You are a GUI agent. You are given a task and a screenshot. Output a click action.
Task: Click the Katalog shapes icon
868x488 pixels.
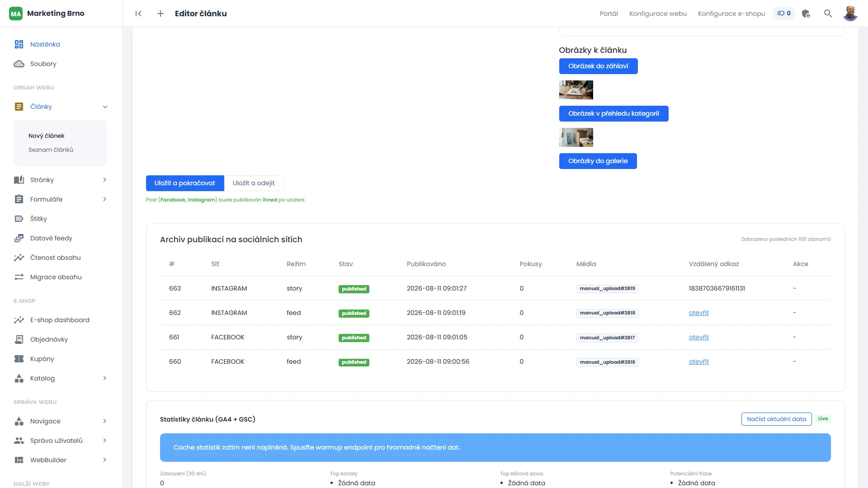[x=19, y=378]
